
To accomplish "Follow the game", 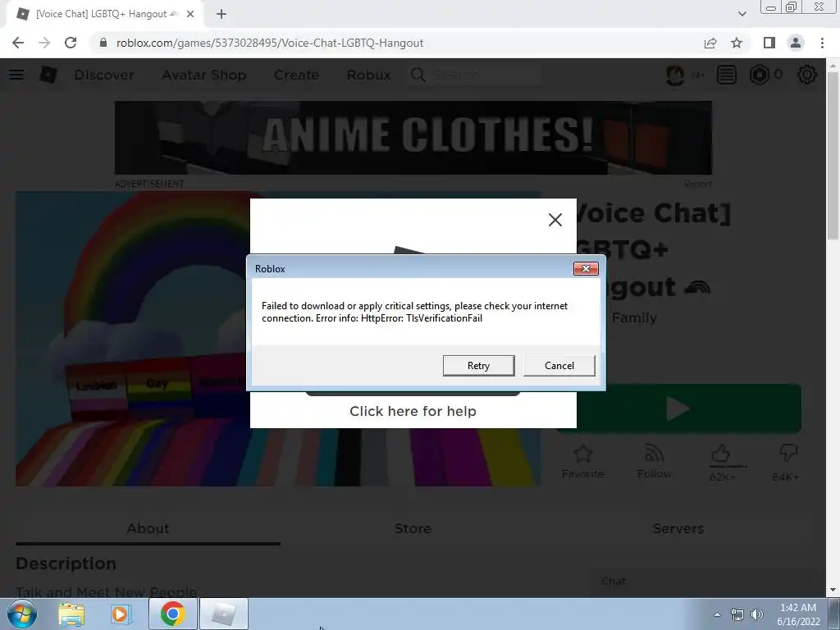I will [654, 462].
